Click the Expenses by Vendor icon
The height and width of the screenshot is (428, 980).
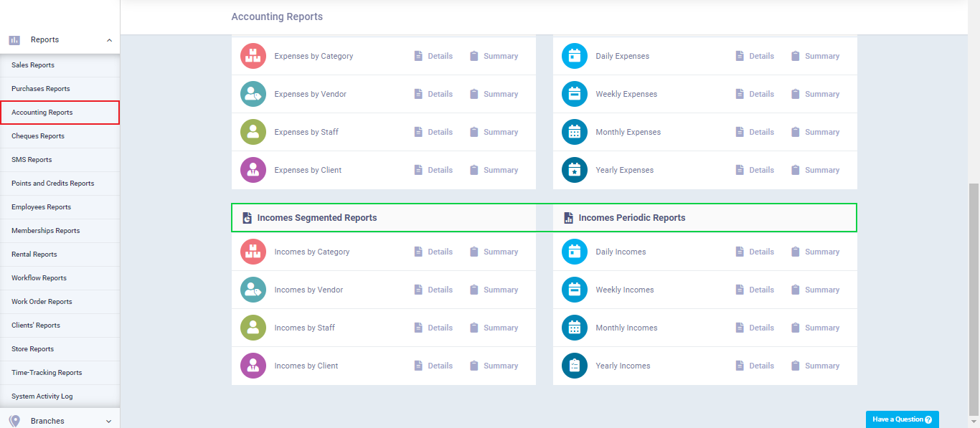click(253, 94)
